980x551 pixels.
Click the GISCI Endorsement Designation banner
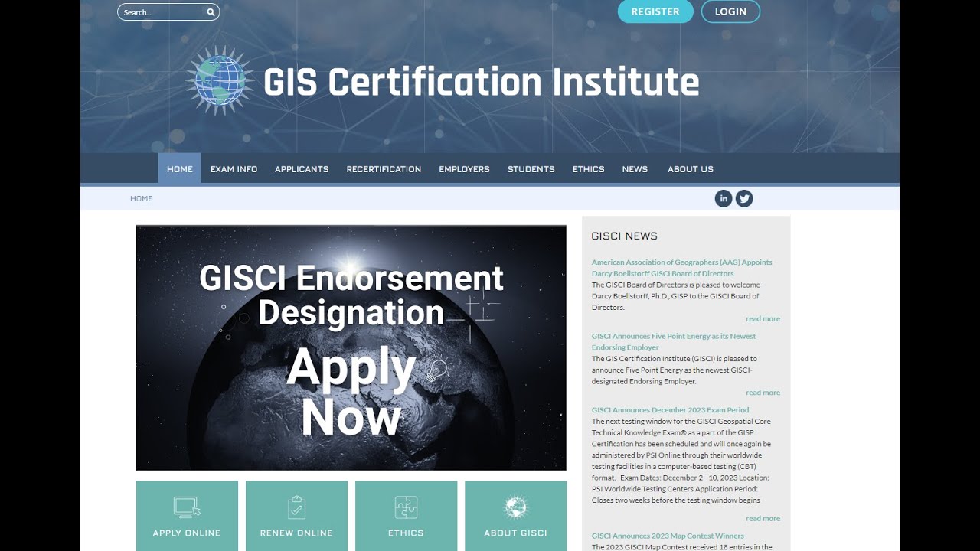pos(351,347)
